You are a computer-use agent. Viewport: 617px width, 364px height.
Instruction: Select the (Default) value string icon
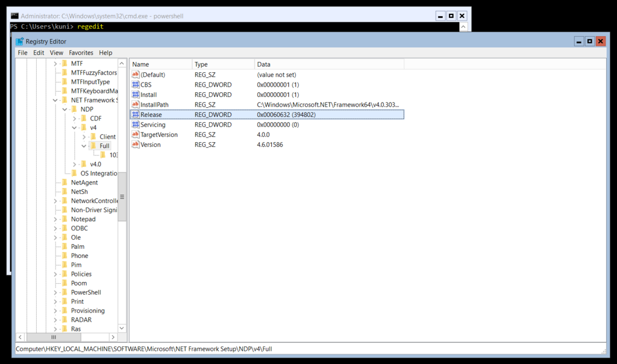pyautogui.click(x=136, y=74)
